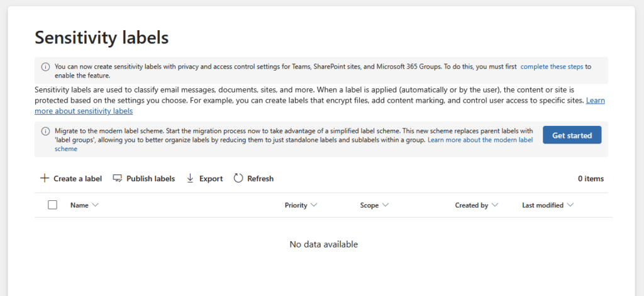Open the Scope column chevron

pyautogui.click(x=386, y=205)
